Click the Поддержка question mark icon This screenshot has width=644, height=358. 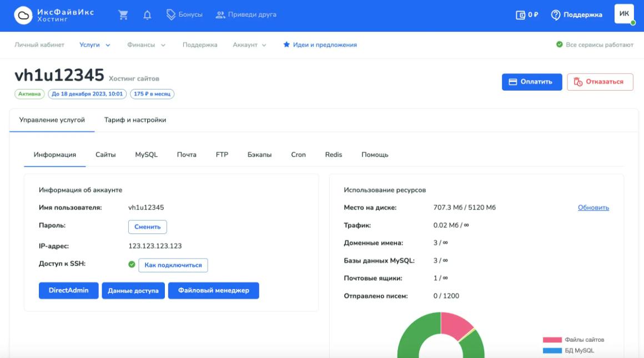[x=556, y=15]
